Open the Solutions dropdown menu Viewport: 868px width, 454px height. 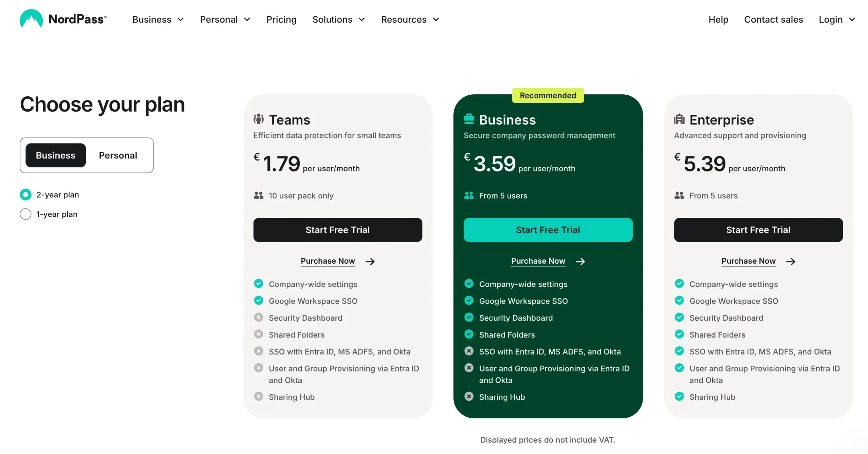click(x=338, y=20)
